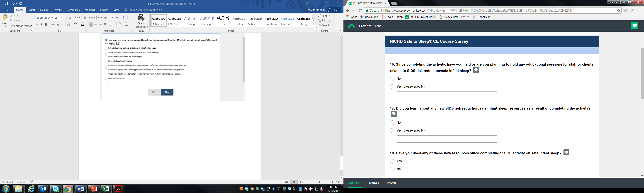Viewport: 644px width, 193px height.
Task: Choose Yes for question 18
Action: pyautogui.click(x=392, y=161)
